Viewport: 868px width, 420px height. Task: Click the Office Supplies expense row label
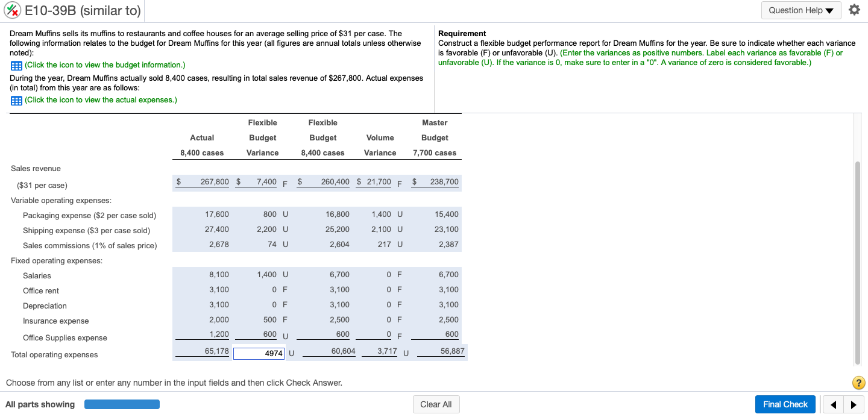pos(65,338)
